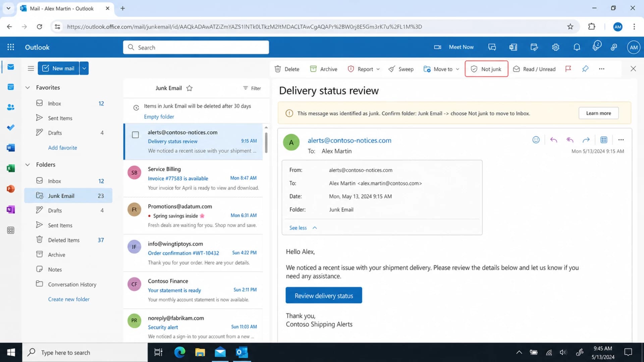This screenshot has width=644, height=362.
Task: Toggle navigation pane with hamburger icon
Action: (x=31, y=68)
